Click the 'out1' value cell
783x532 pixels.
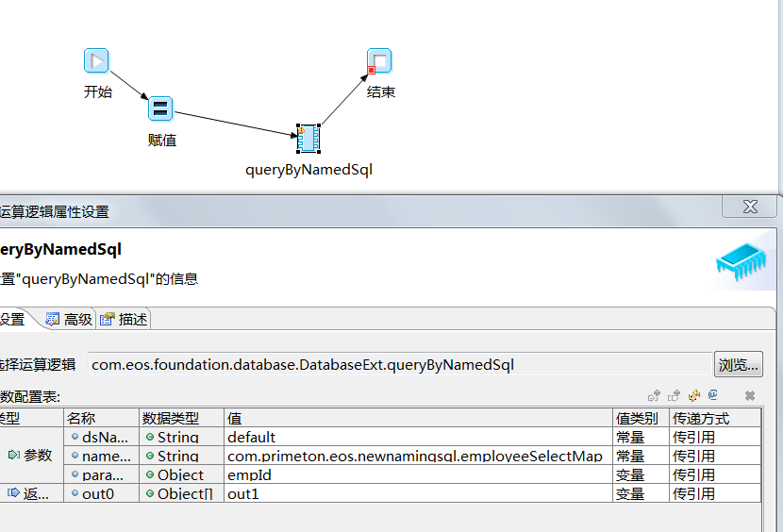click(419, 493)
